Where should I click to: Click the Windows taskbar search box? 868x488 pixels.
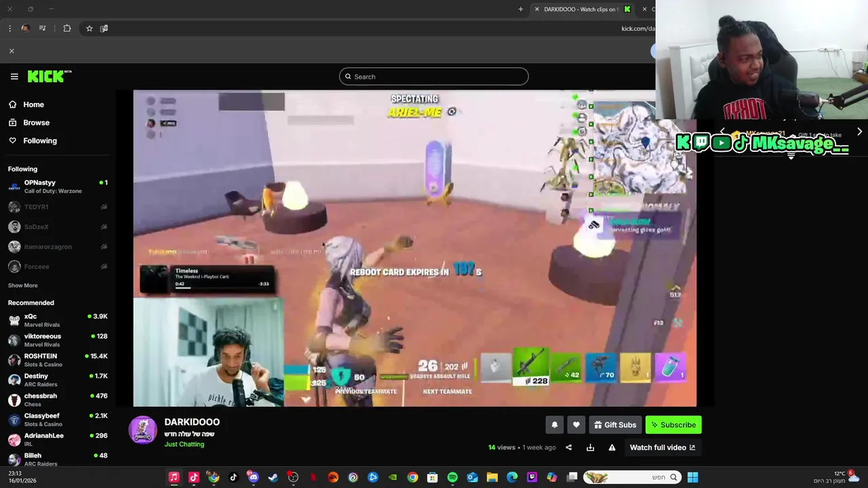[x=632, y=477]
